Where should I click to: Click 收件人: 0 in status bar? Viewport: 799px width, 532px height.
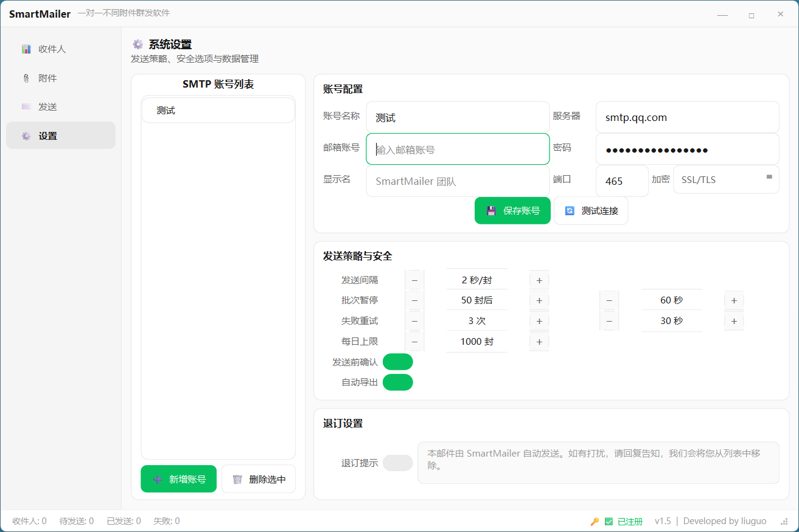29,521
